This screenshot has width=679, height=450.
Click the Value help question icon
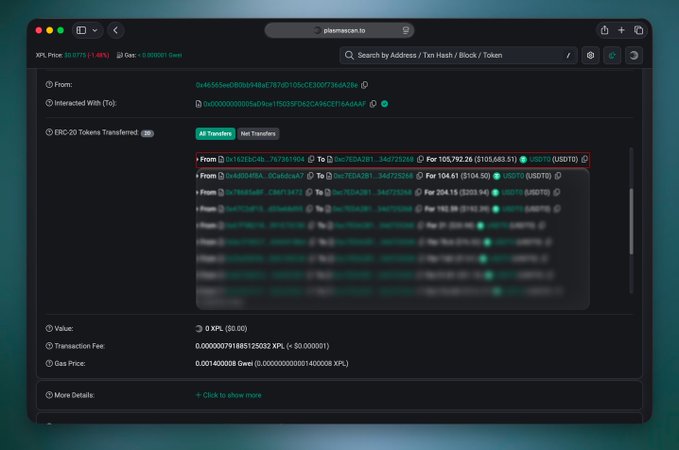click(x=49, y=328)
